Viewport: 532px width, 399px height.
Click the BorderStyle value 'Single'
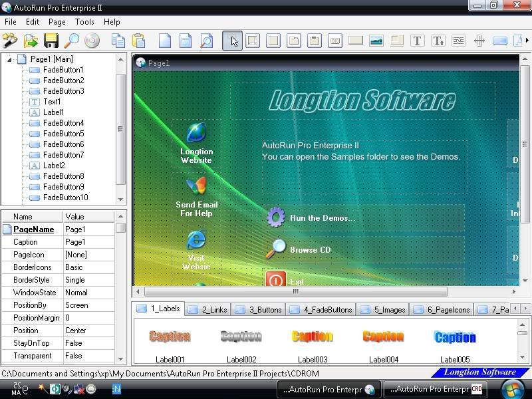tap(89, 280)
